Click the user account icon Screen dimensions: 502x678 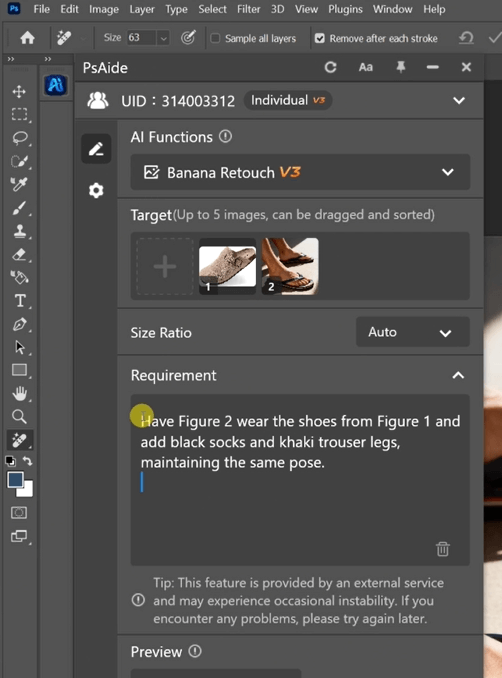coord(98,100)
